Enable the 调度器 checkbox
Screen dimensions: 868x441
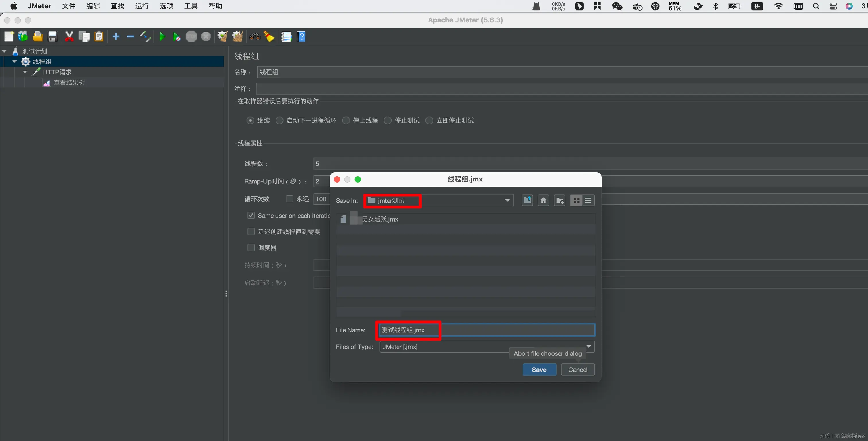click(x=251, y=247)
